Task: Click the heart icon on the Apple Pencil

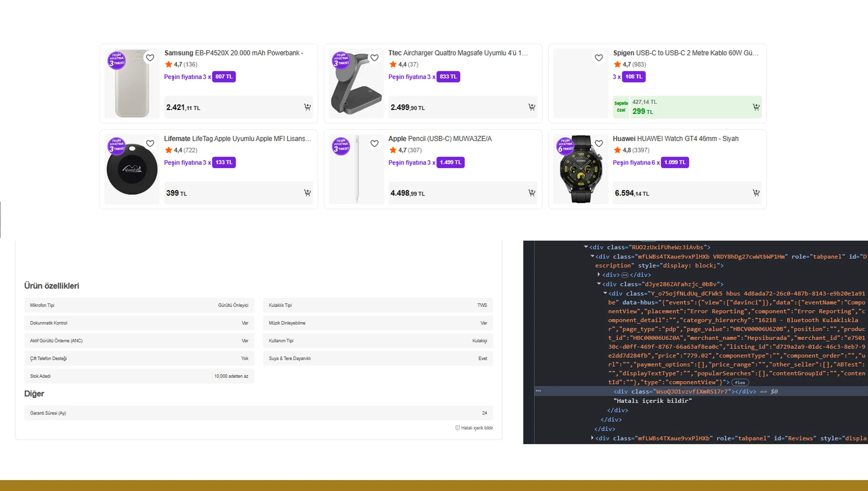Action: coord(374,143)
